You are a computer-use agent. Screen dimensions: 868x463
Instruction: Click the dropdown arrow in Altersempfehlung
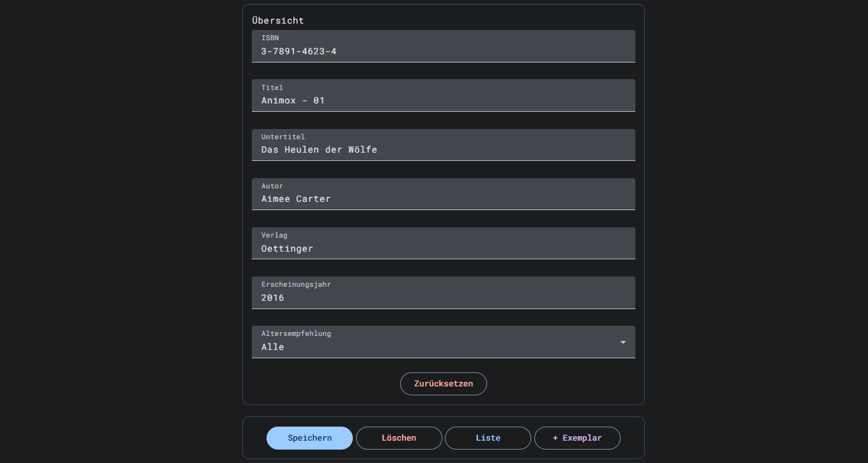pyautogui.click(x=623, y=343)
